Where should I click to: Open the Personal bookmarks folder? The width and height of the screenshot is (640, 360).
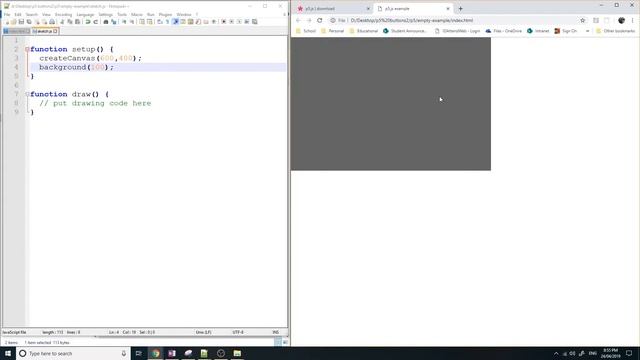coord(332,31)
